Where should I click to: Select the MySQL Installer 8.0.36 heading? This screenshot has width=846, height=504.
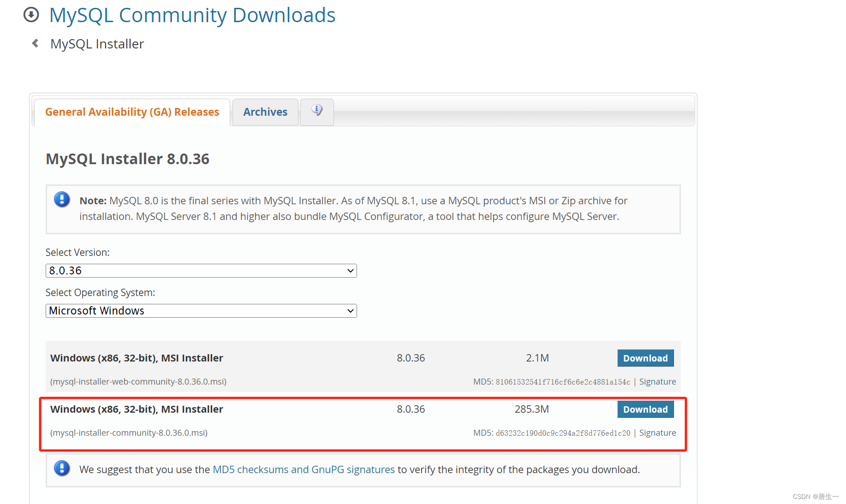point(128,159)
